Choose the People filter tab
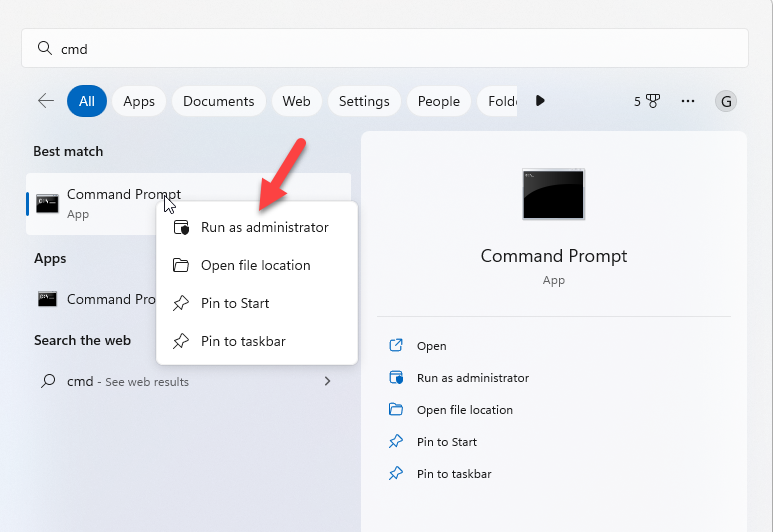This screenshot has height=532, width=773. click(x=439, y=101)
